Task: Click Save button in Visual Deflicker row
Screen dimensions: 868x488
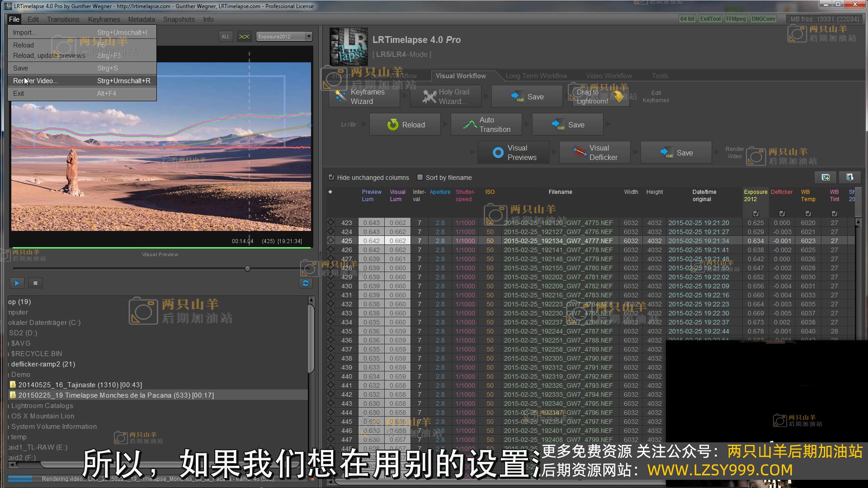Action: (x=676, y=153)
